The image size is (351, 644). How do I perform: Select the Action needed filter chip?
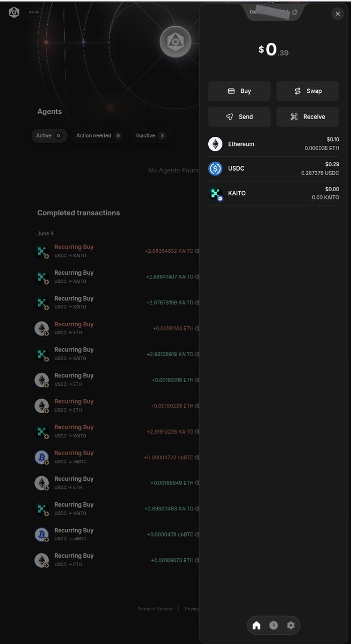coord(99,136)
